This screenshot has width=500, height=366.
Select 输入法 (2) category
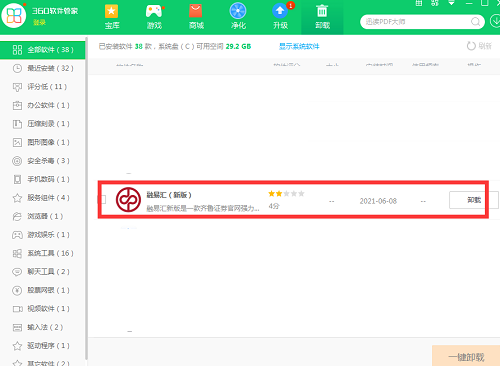click(x=43, y=327)
